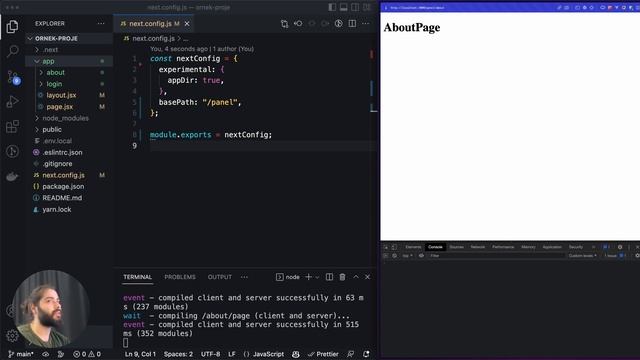Expand the public folder

[69, 129]
